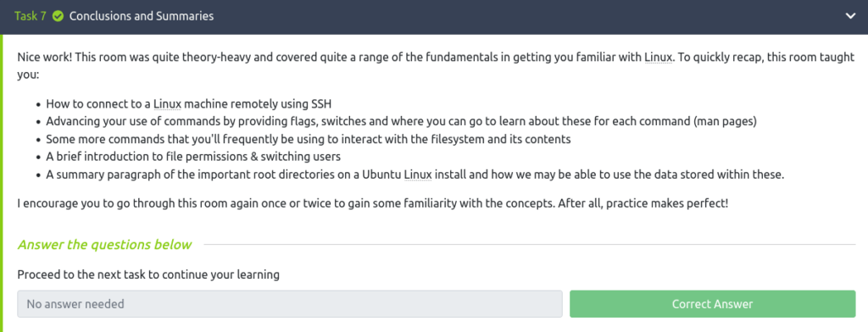The width and height of the screenshot is (868, 332).
Task: Focus the "No answer needed" answer field
Action: (x=290, y=304)
